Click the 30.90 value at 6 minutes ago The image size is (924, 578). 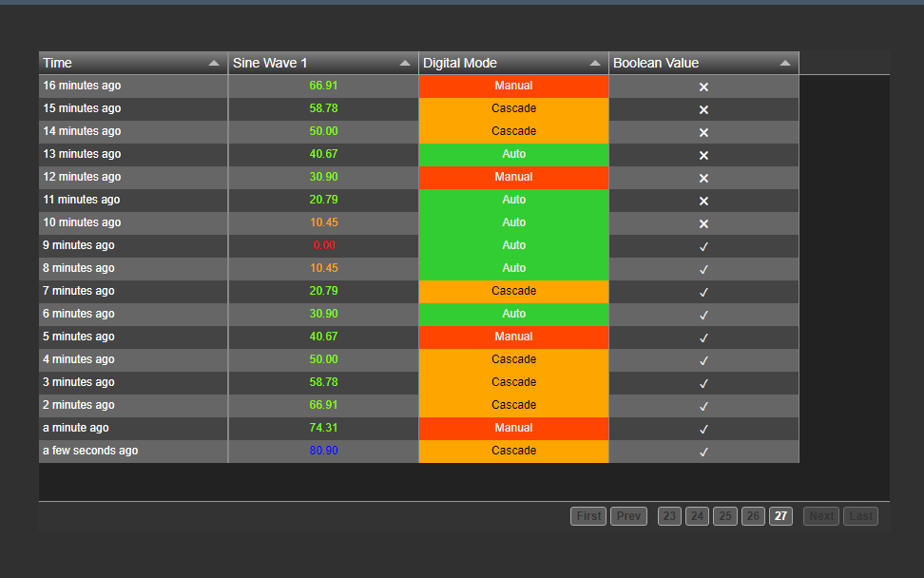click(324, 315)
